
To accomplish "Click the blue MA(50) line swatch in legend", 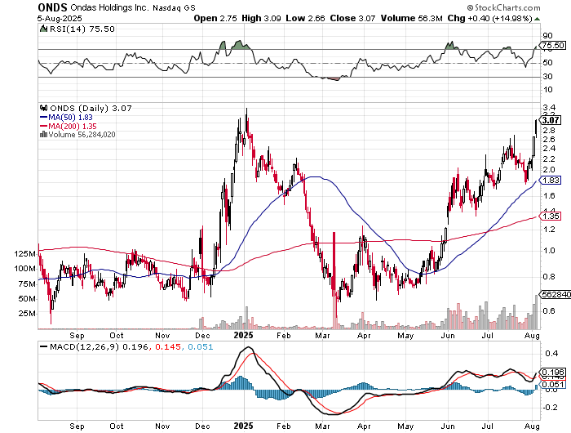I will [x=43, y=117].
